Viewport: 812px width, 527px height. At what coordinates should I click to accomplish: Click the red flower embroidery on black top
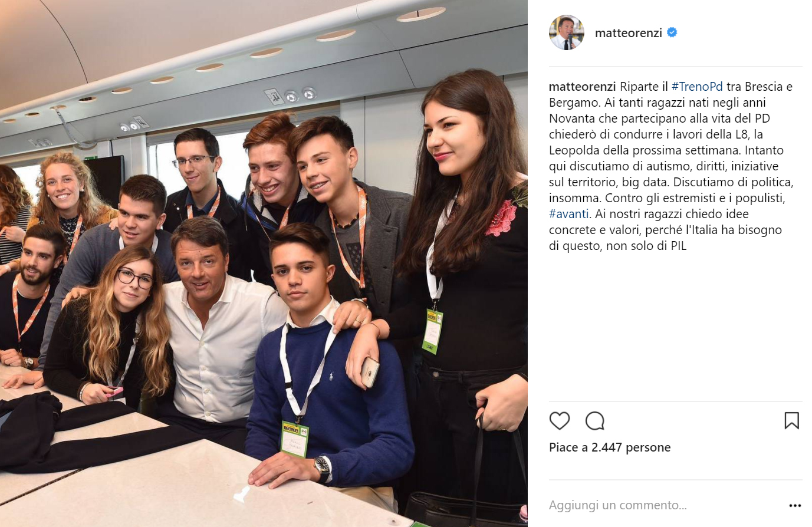(501, 218)
